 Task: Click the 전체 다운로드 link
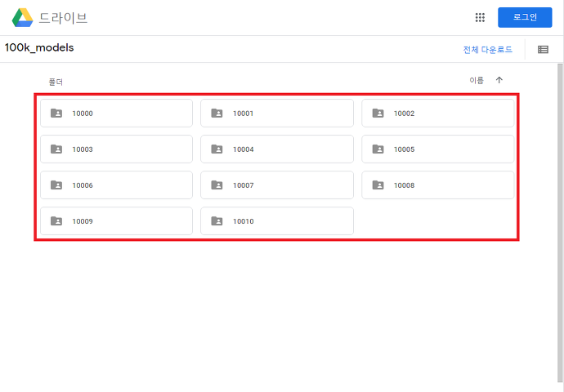click(487, 50)
